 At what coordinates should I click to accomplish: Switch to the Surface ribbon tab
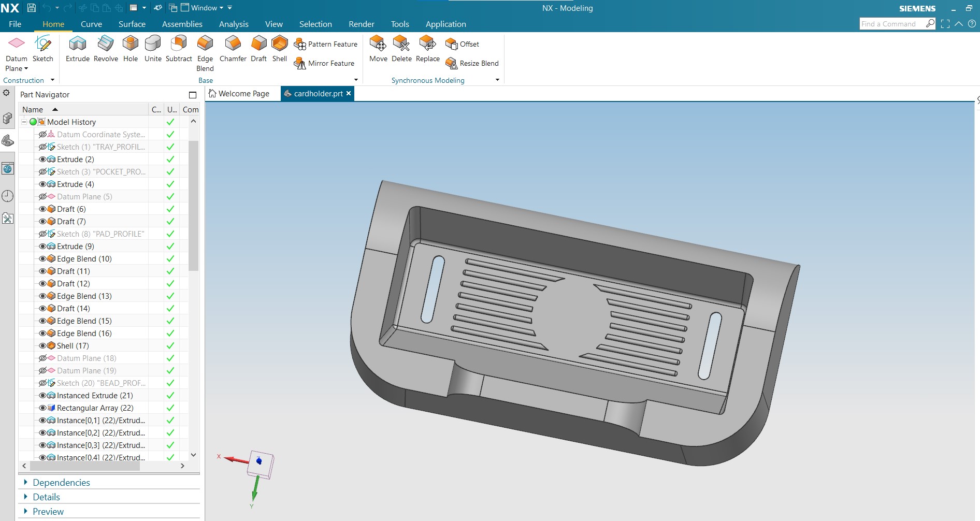132,24
